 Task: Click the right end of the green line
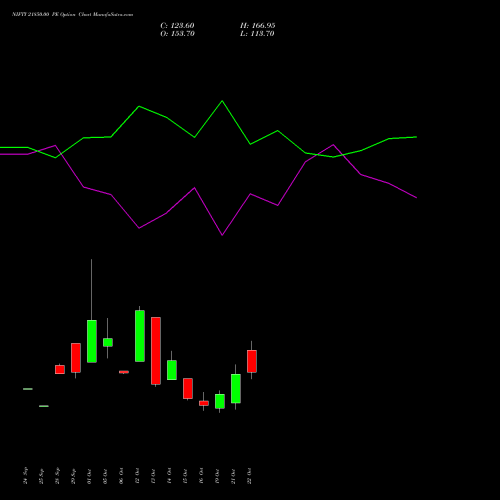point(416,137)
